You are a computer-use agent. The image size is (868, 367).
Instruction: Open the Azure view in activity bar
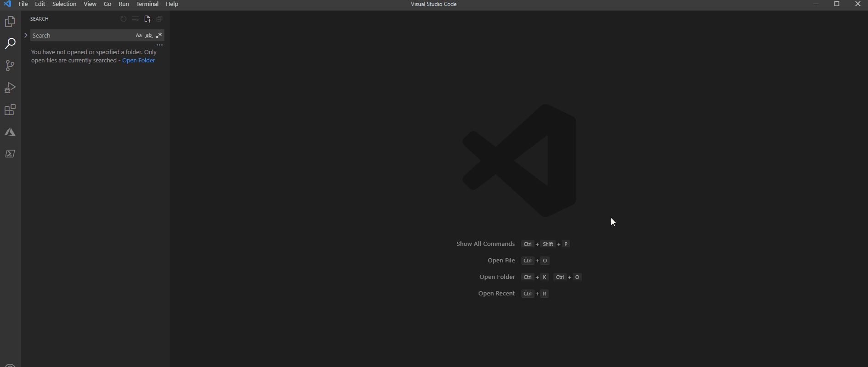tap(10, 132)
